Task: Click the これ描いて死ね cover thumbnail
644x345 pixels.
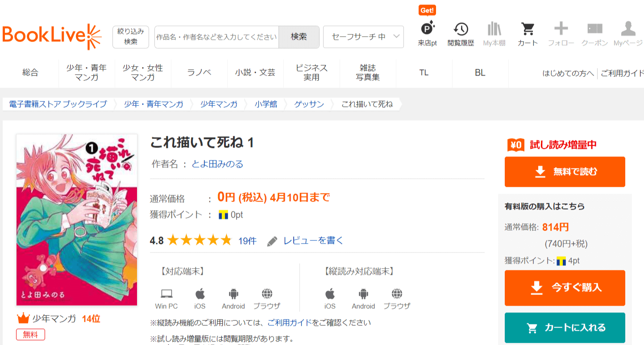Action: pos(77,220)
